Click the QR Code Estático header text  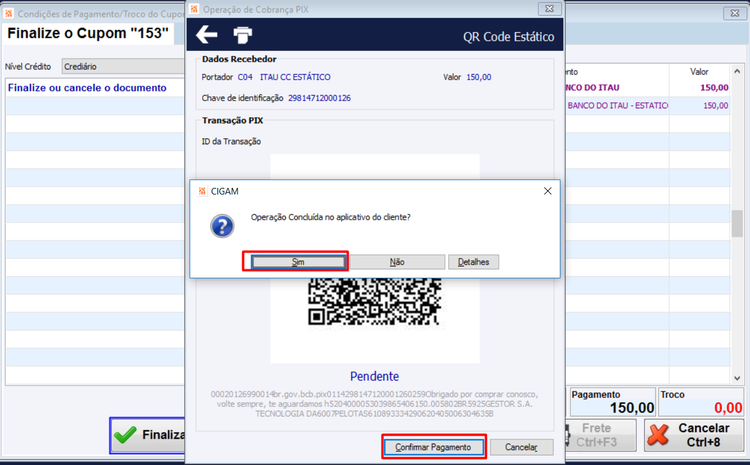click(508, 37)
